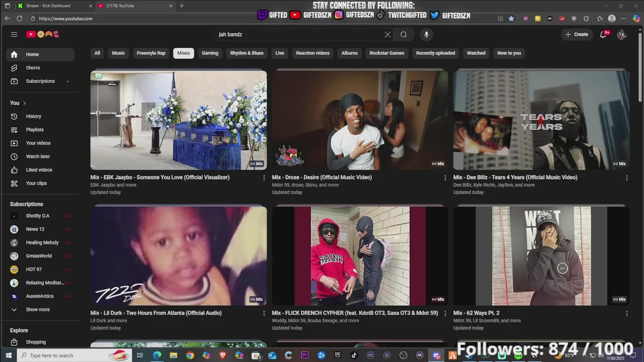Screen dimensions: 644x362
Task: Select the 'Live' filter chip
Action: click(x=280, y=53)
